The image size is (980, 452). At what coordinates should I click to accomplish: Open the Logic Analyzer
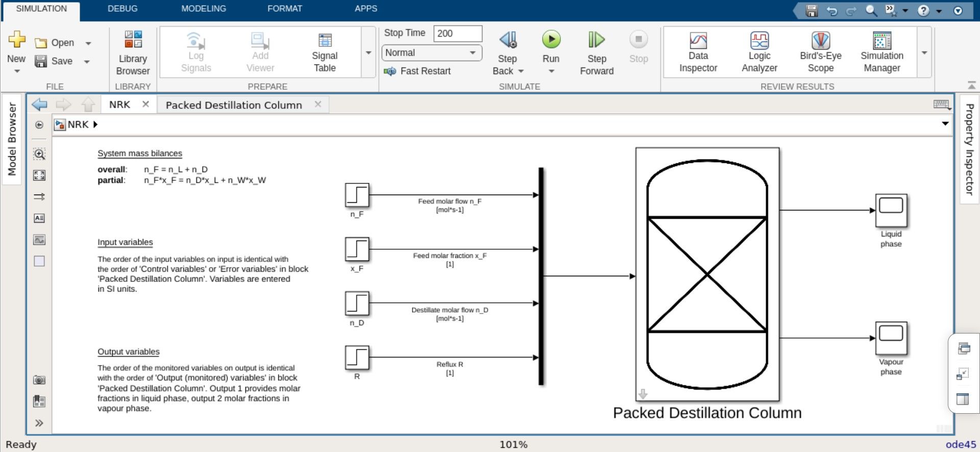pos(759,53)
